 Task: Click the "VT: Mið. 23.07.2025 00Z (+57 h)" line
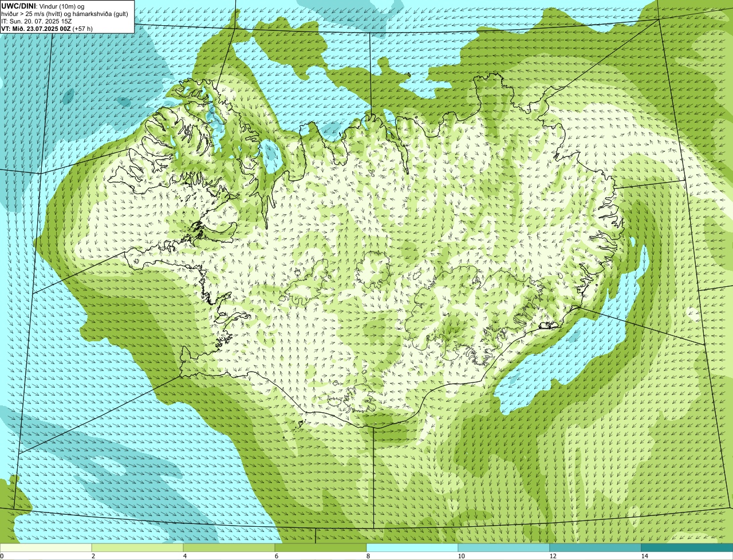(47, 28)
